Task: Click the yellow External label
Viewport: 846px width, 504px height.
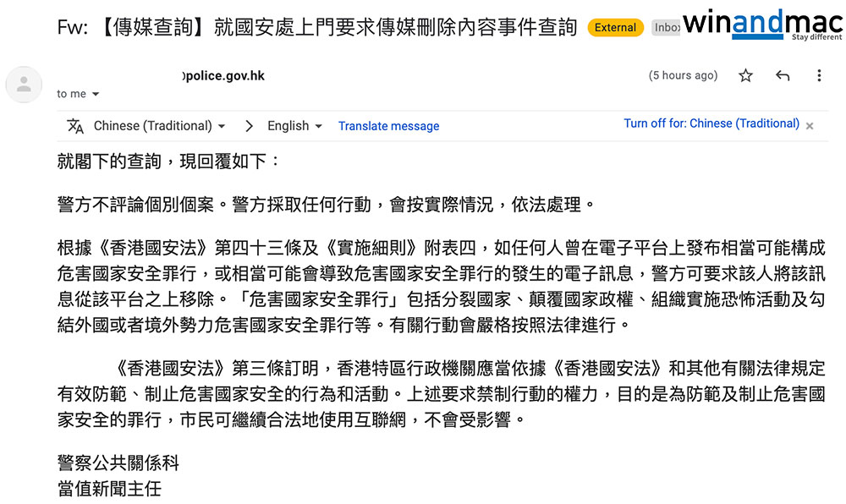Action: click(615, 28)
